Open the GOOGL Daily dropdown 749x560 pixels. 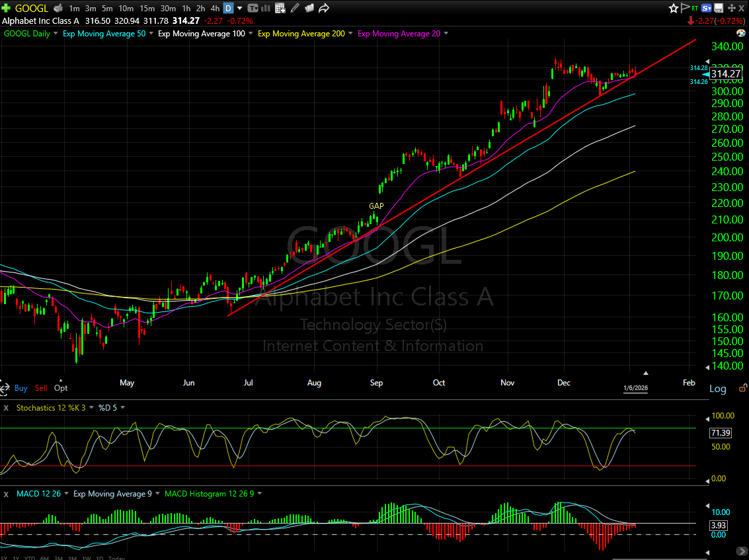click(x=56, y=34)
